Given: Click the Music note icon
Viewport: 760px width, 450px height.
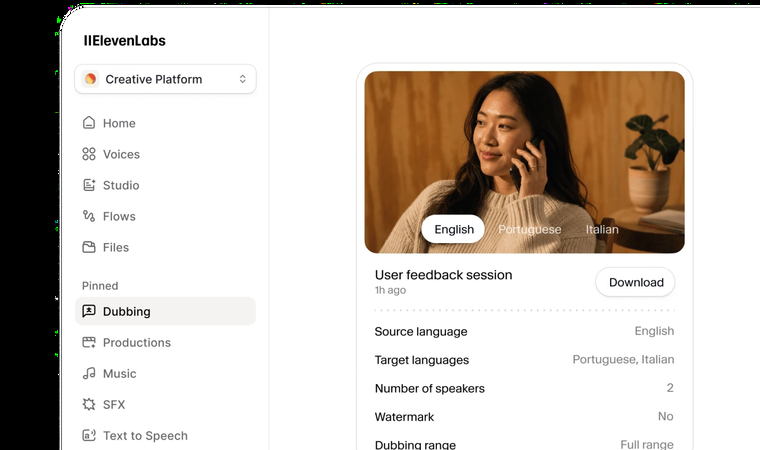Looking at the screenshot, I should 89,373.
